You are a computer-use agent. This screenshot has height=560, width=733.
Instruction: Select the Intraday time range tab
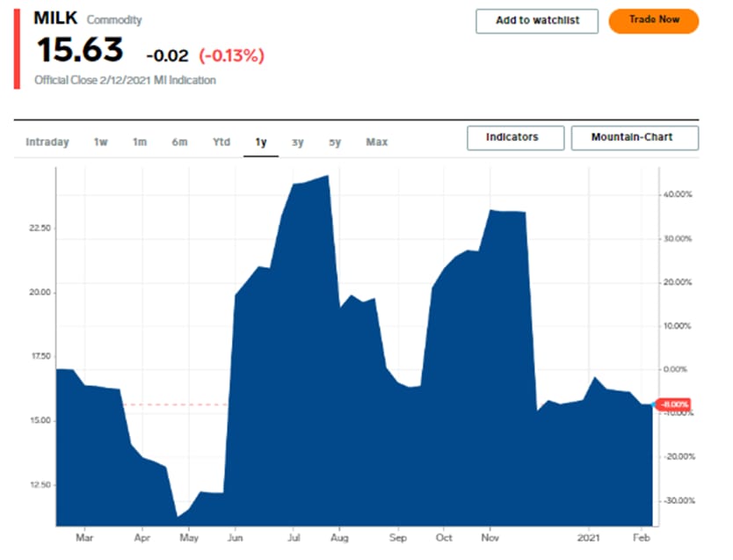(x=47, y=142)
